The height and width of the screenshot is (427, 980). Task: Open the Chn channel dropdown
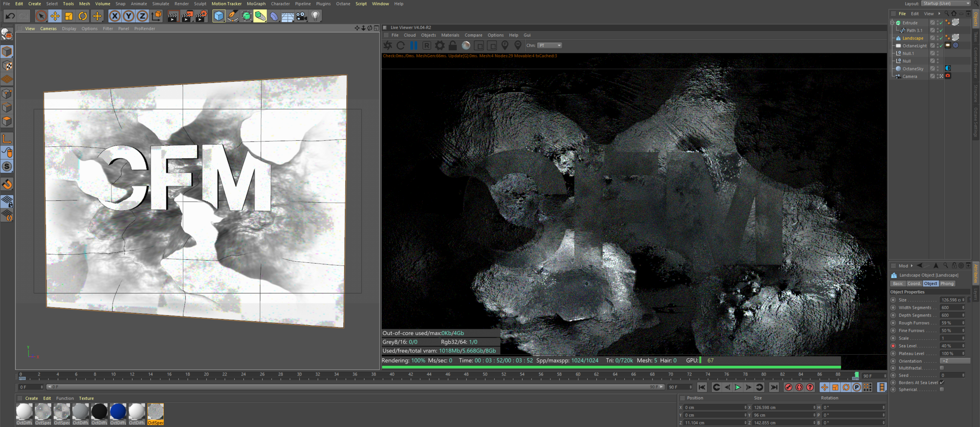point(549,46)
